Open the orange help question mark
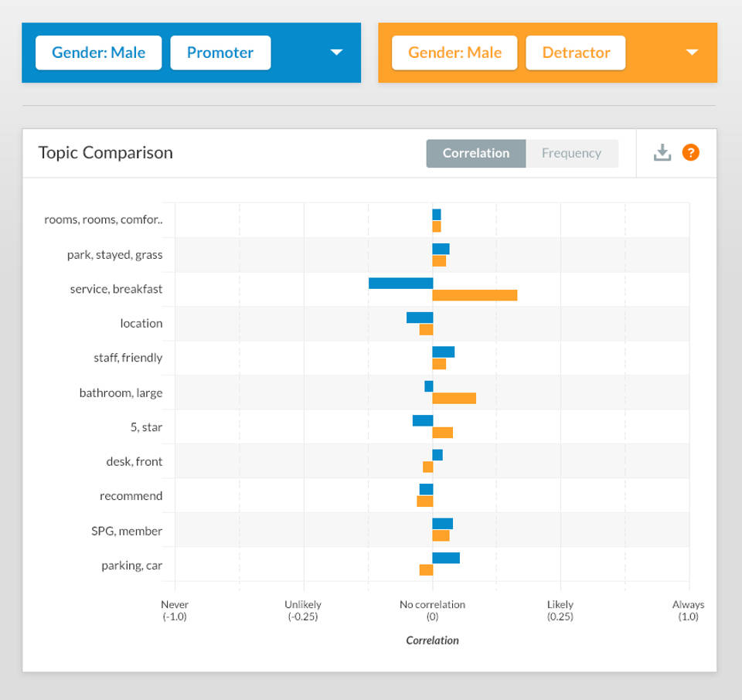742x700 pixels. click(x=690, y=153)
